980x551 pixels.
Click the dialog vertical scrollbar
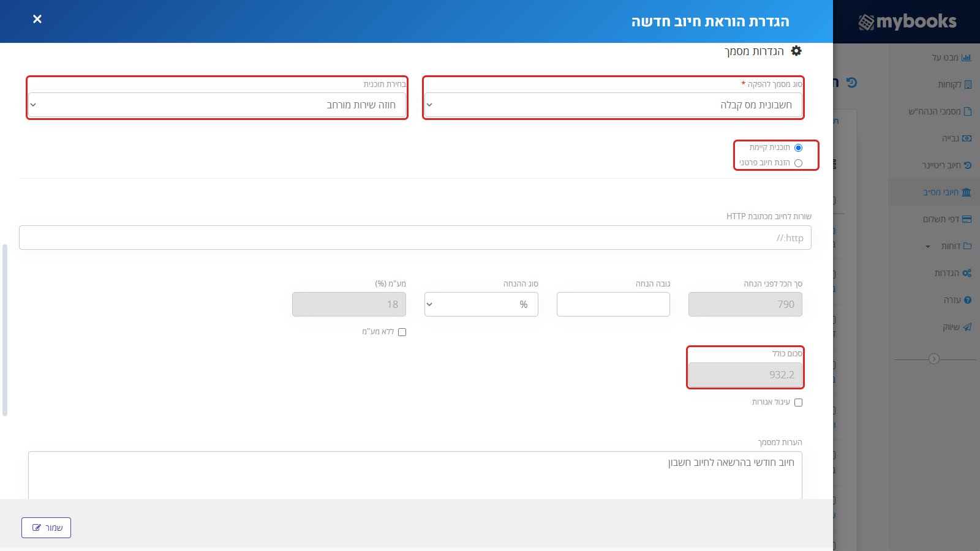(5, 331)
